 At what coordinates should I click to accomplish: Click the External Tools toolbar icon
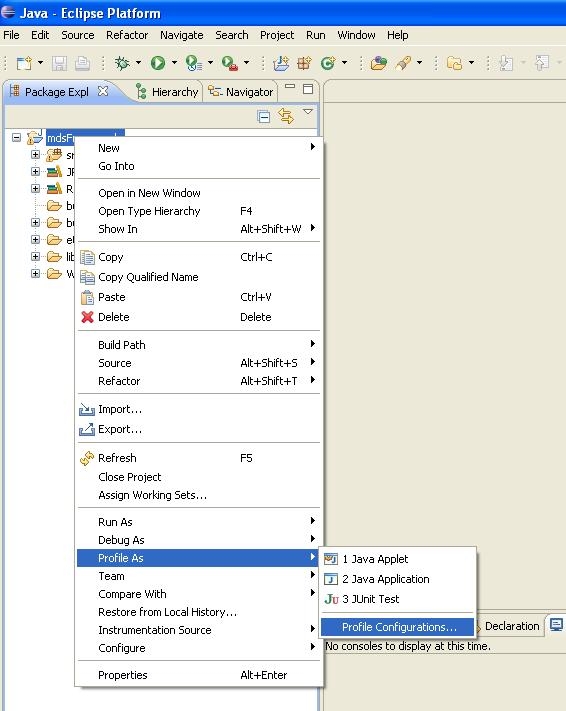click(x=230, y=63)
